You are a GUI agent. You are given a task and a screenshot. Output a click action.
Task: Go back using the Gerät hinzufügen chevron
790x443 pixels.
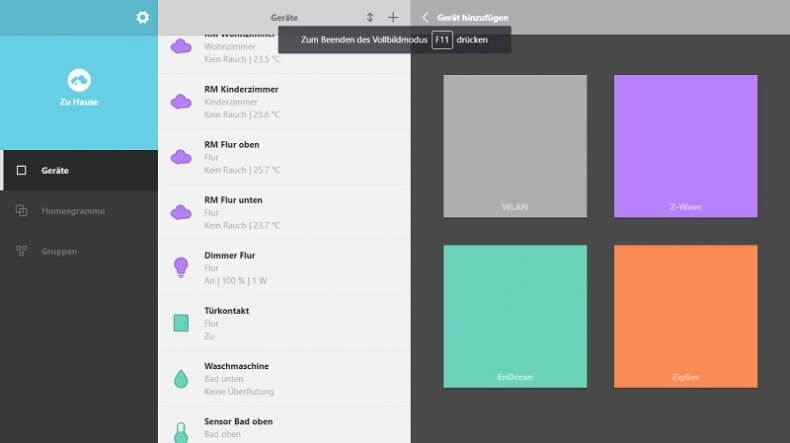(x=425, y=17)
